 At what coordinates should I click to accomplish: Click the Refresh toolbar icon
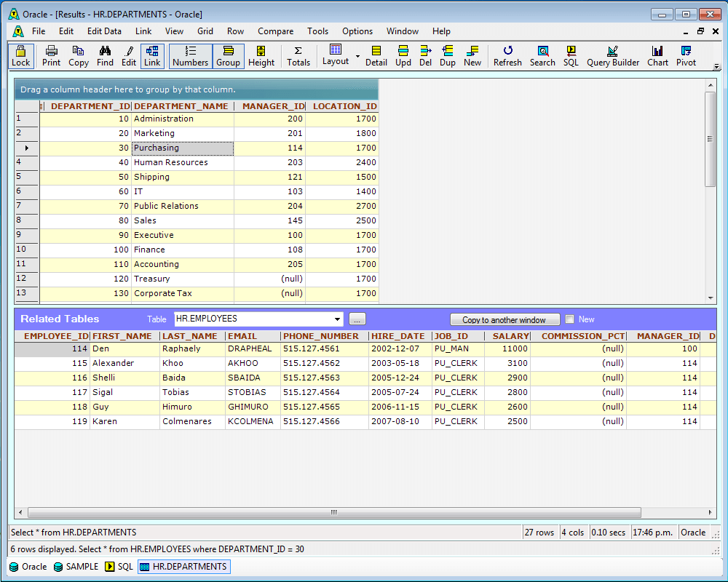click(x=507, y=56)
